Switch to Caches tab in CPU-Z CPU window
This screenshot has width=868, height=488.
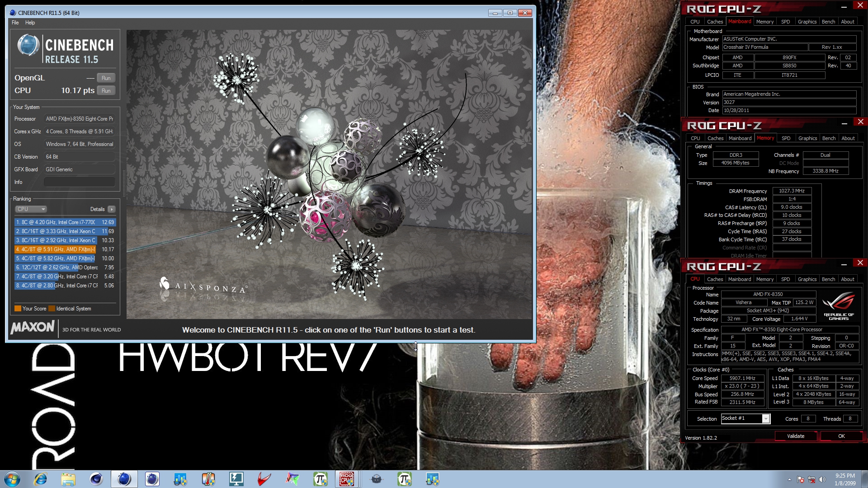[715, 279]
